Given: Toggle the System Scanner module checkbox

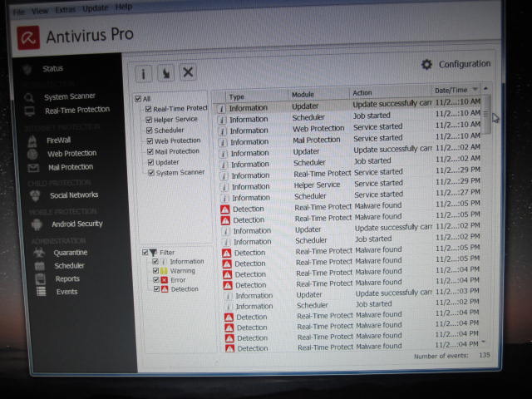Looking at the screenshot, I should click(151, 173).
